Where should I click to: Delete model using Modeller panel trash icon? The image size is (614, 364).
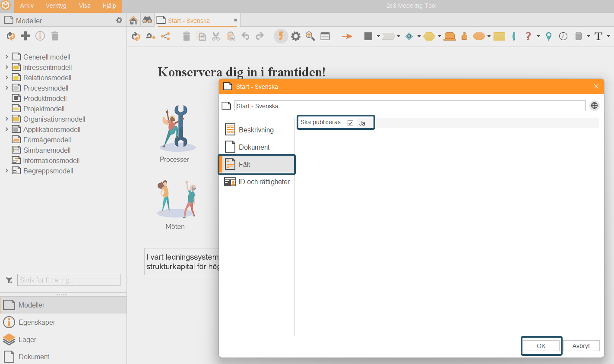tap(55, 36)
